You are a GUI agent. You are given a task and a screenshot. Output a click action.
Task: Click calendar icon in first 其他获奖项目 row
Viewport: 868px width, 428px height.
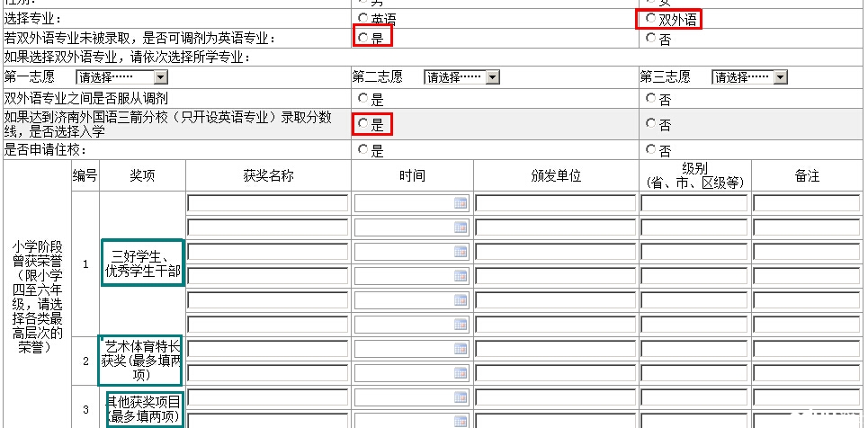(461, 397)
